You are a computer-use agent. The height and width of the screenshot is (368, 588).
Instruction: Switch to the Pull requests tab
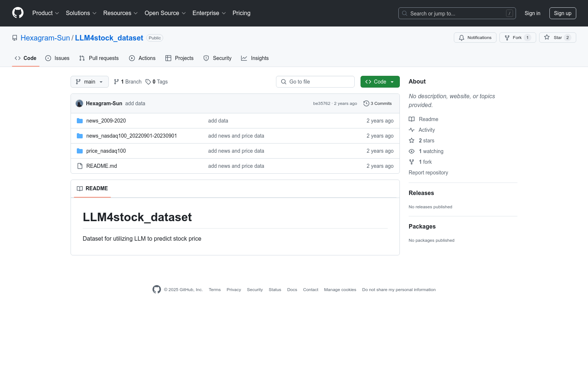[x=99, y=58]
